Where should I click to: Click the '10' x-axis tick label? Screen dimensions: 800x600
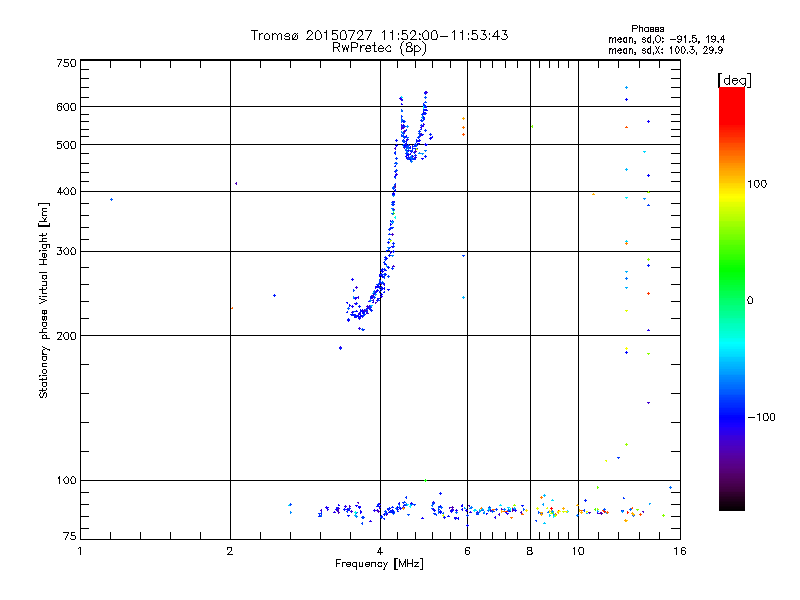coord(578,551)
